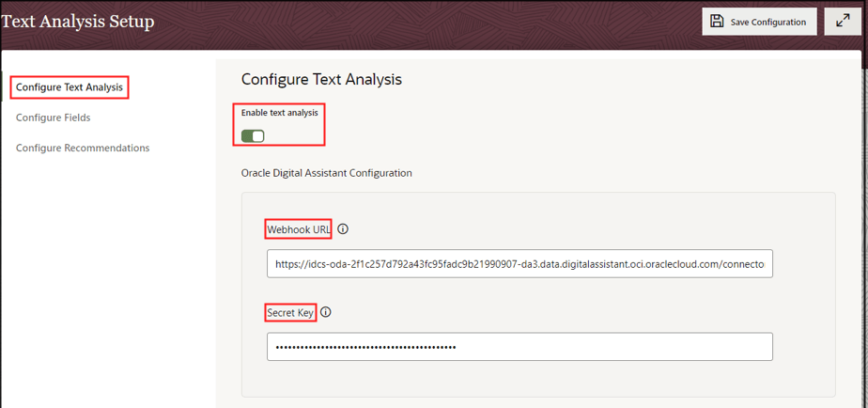868x408 pixels.
Task: Go to Configure Recommendations
Action: (83, 148)
